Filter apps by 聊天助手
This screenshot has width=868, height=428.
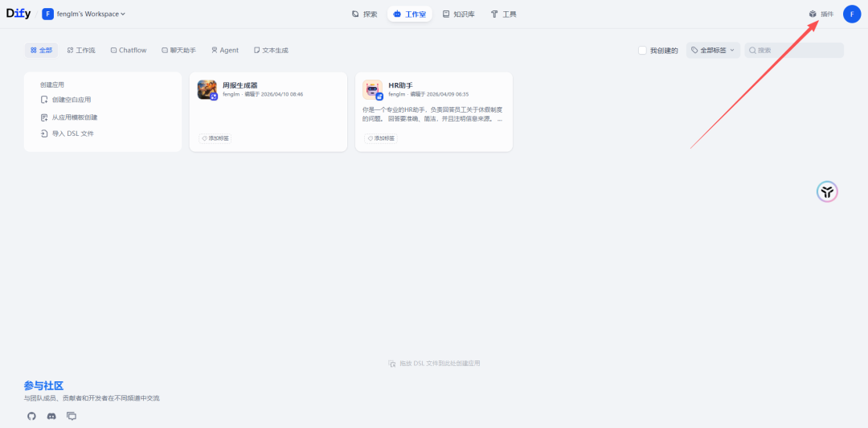[178, 50]
